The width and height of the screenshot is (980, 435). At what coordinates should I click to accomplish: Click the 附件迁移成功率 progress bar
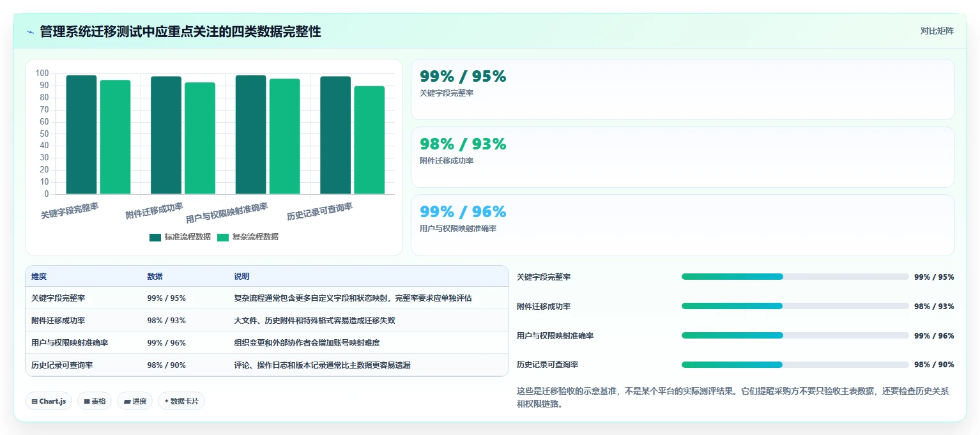coord(795,306)
